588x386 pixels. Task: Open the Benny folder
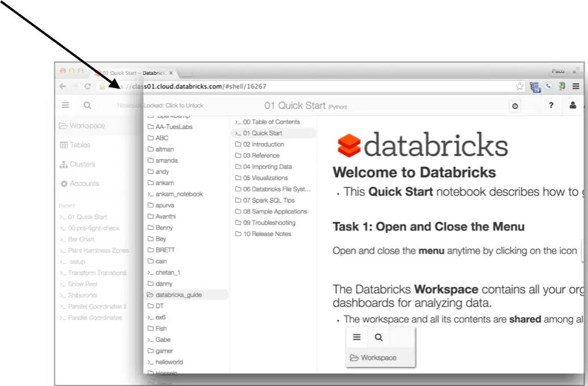pos(160,228)
